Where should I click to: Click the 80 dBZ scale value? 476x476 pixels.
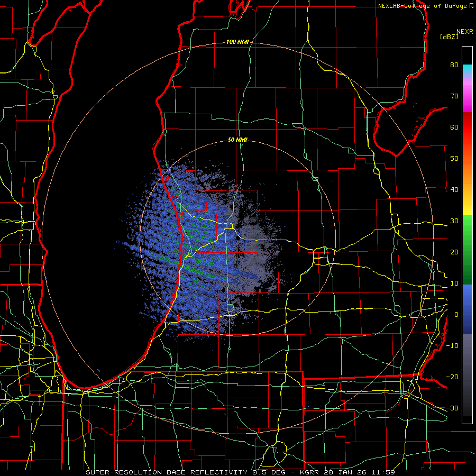[454, 65]
